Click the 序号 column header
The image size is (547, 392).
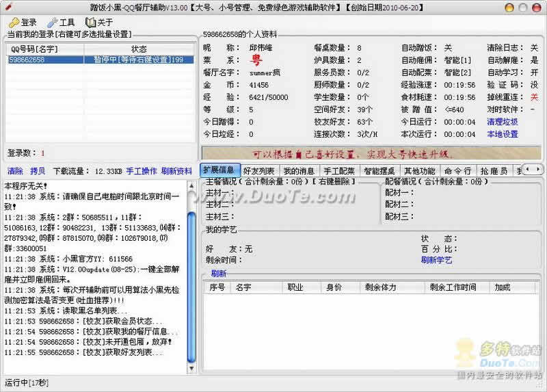click(x=217, y=287)
